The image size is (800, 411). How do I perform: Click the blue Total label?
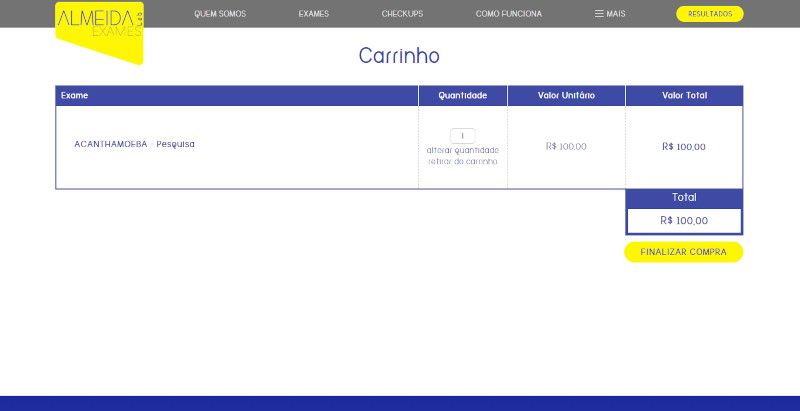(684, 197)
